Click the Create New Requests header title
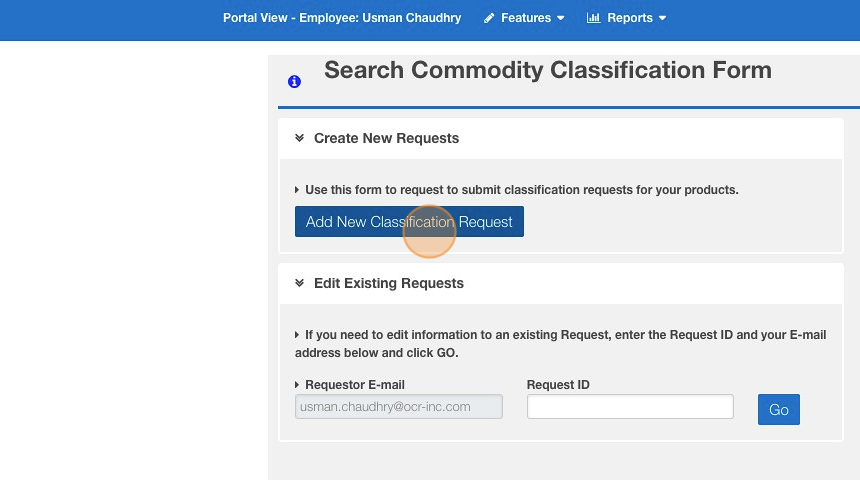Viewport: 860px width, 480px height. tap(386, 138)
